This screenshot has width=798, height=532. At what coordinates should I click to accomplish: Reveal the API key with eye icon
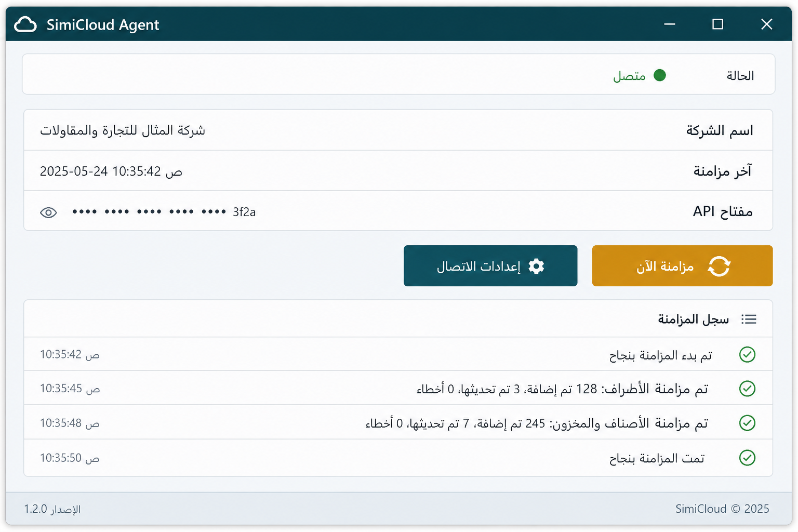tap(48, 212)
